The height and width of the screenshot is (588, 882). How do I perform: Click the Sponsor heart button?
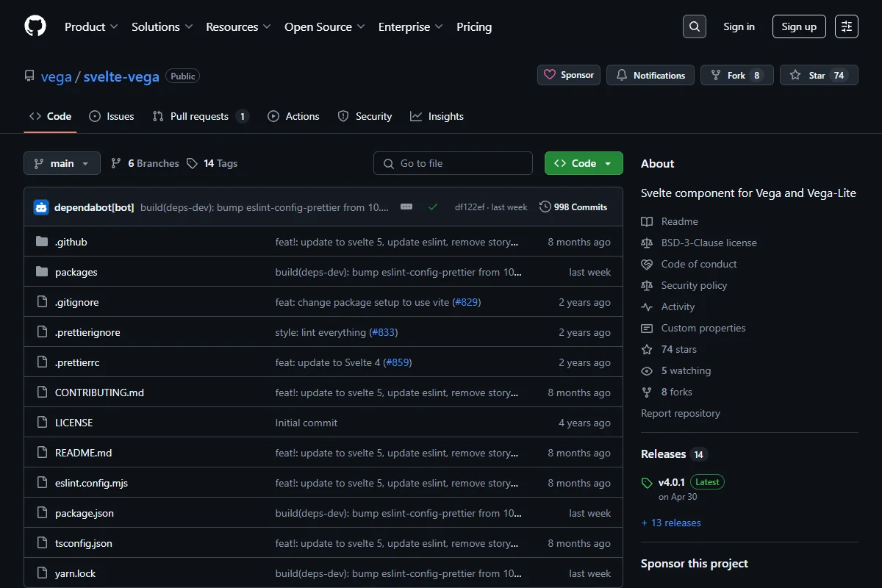click(569, 75)
